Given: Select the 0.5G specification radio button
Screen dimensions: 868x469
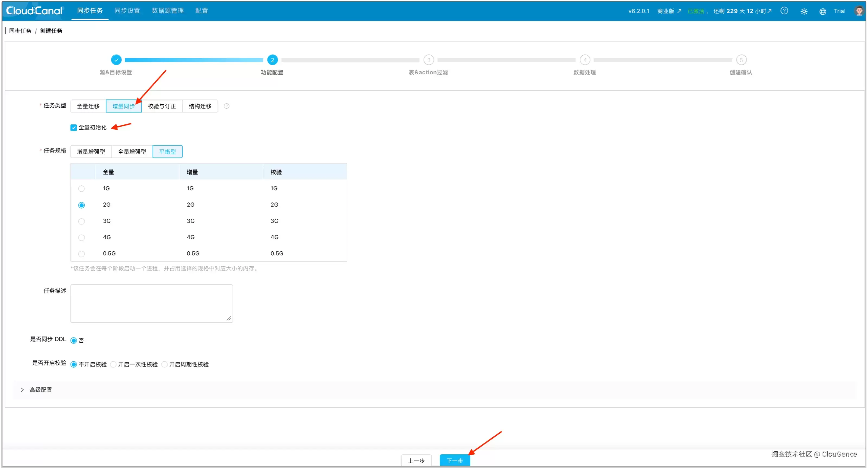Looking at the screenshot, I should 82,254.
